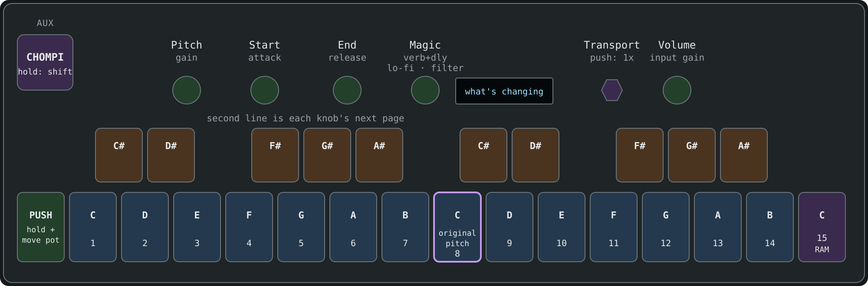Click the Pitch gain knob
The height and width of the screenshot is (286, 868).
point(187,90)
